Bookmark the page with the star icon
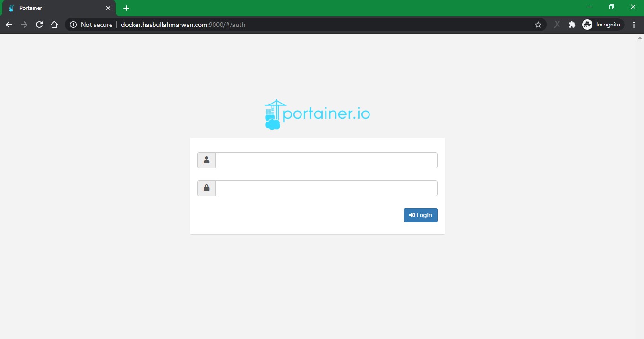This screenshot has width=644, height=339. pos(538,24)
